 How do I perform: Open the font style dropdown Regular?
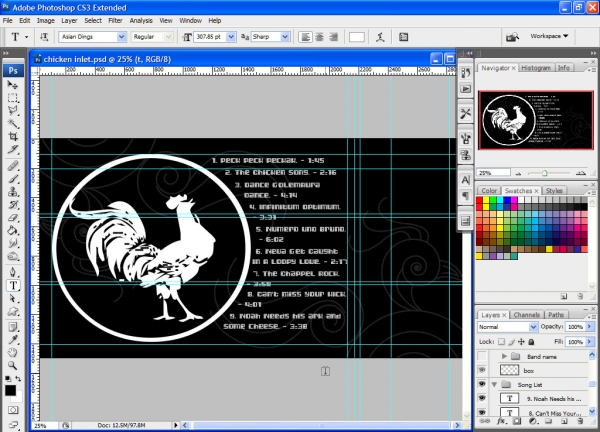point(168,37)
